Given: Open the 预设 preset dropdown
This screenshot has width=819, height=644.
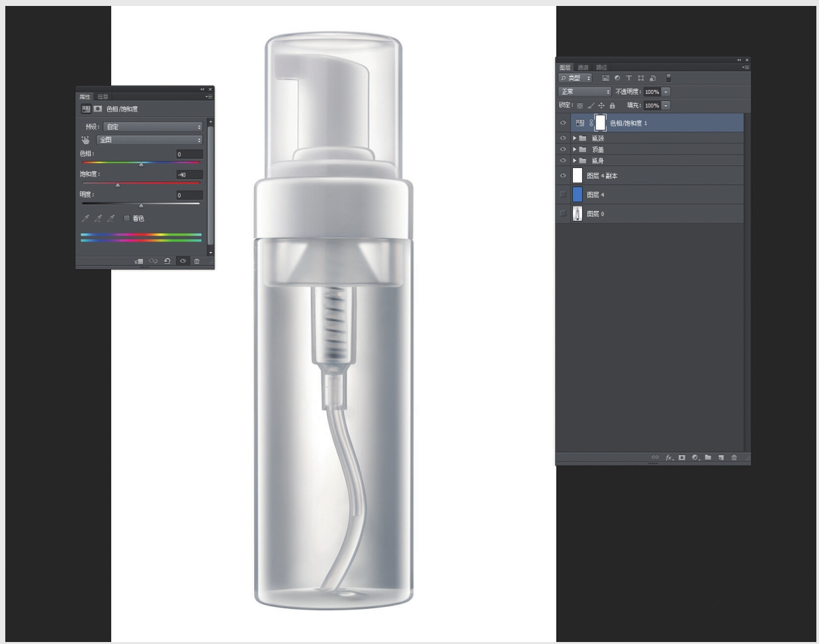Looking at the screenshot, I should pos(153,126).
